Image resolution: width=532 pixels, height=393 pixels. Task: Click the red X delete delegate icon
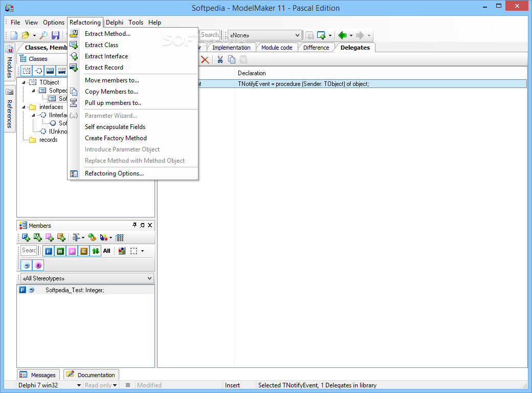tap(205, 60)
